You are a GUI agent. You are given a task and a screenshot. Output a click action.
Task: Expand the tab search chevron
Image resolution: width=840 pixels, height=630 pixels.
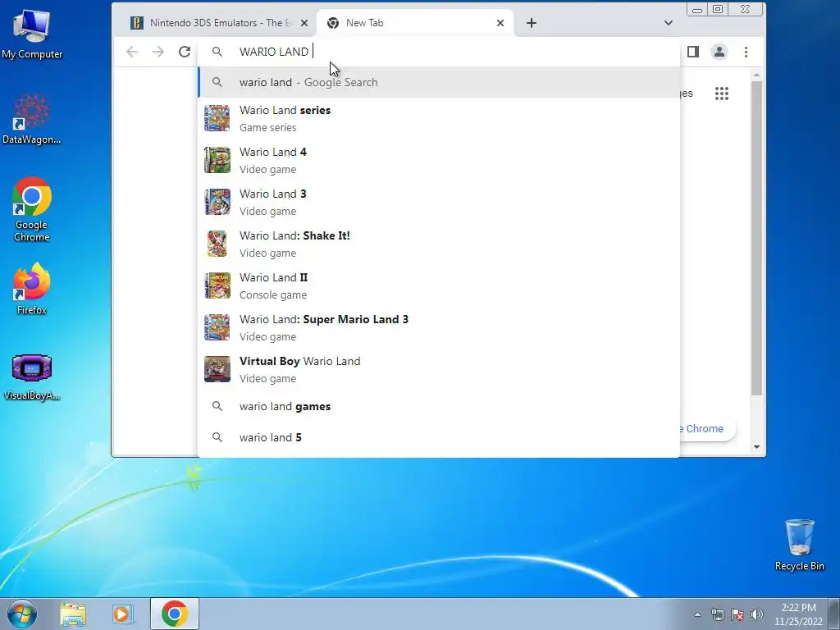(x=668, y=23)
